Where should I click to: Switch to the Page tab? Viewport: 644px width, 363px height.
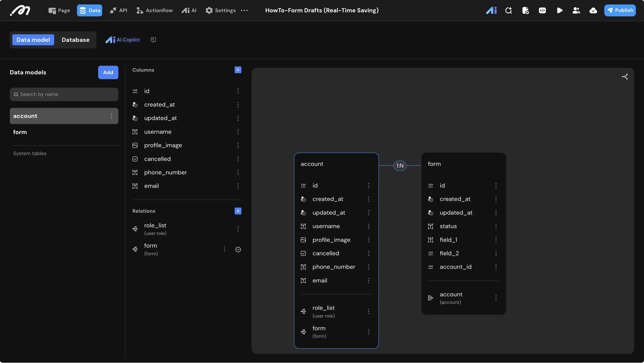point(59,10)
